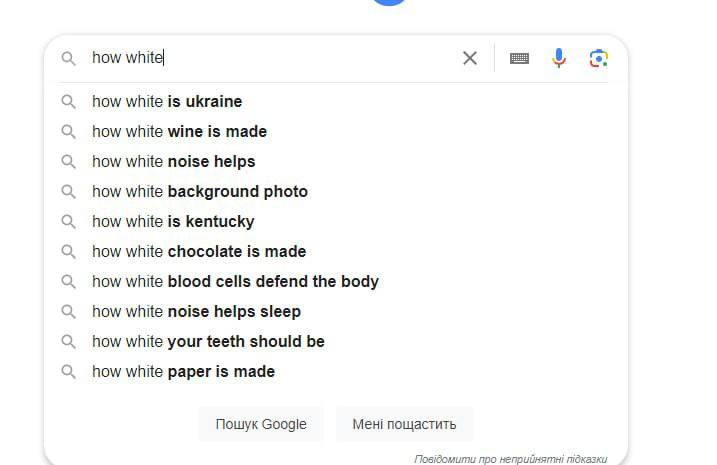Viewport: 717px width, 465px height.
Task: Pick 'how white chocolate is made' suggestion
Action: point(198,252)
